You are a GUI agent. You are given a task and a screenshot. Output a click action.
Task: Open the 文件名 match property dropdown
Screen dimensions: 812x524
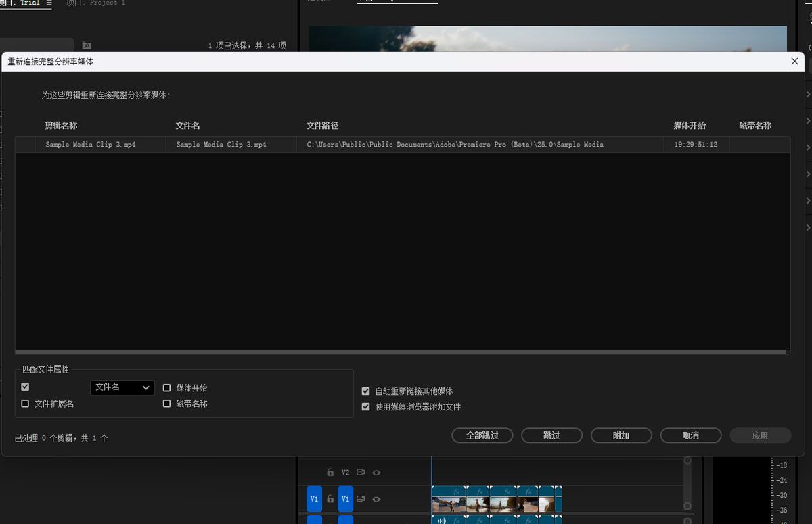[122, 387]
